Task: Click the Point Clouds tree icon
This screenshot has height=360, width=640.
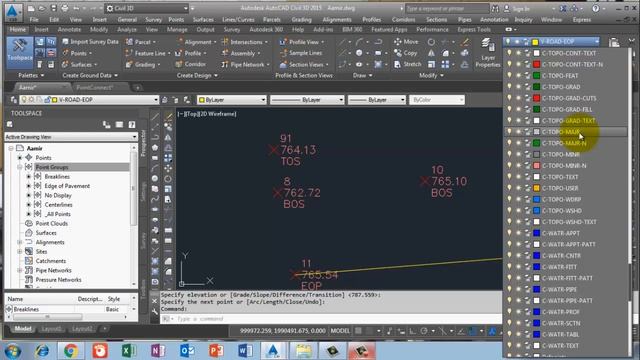Action: pyautogui.click(x=29, y=223)
